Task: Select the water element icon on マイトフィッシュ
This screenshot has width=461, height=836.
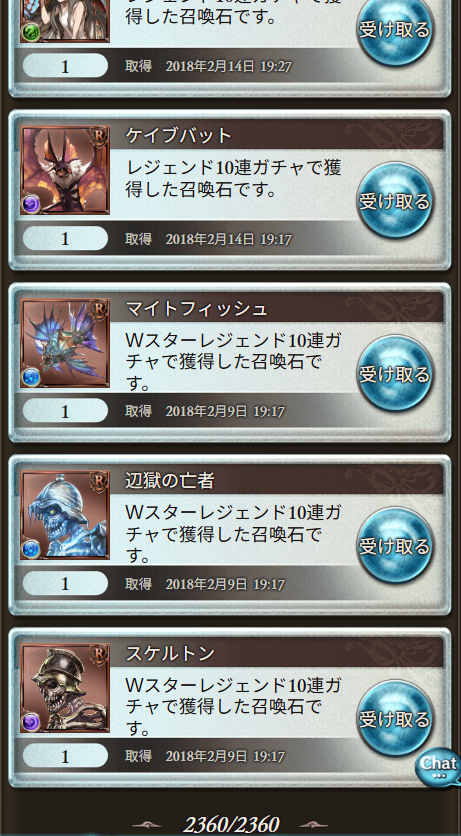Action: pos(31,377)
